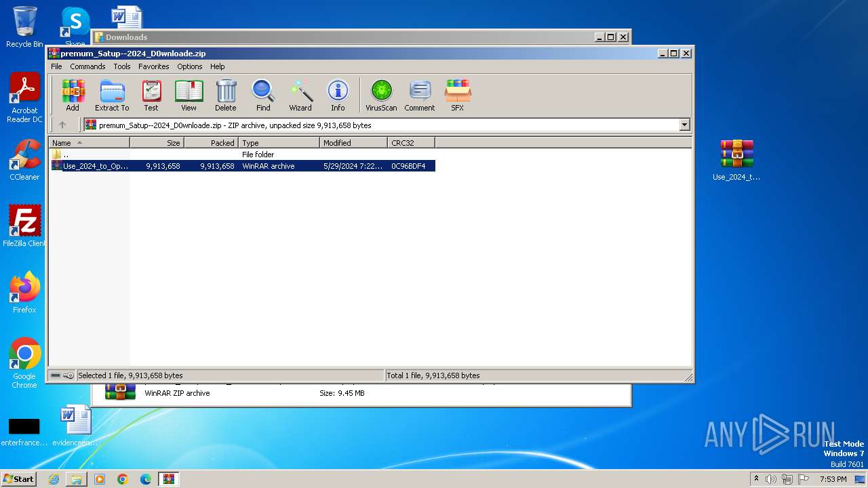Sort by the Size column header

click(157, 143)
